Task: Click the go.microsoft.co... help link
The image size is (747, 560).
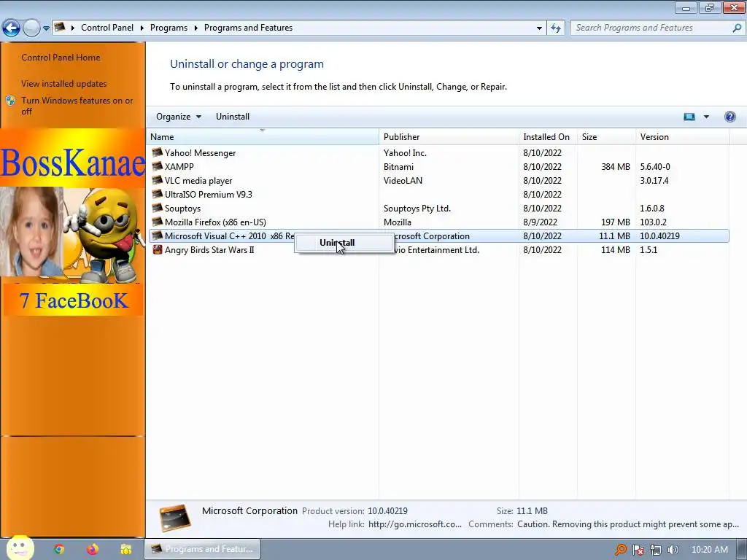Action: (x=415, y=524)
